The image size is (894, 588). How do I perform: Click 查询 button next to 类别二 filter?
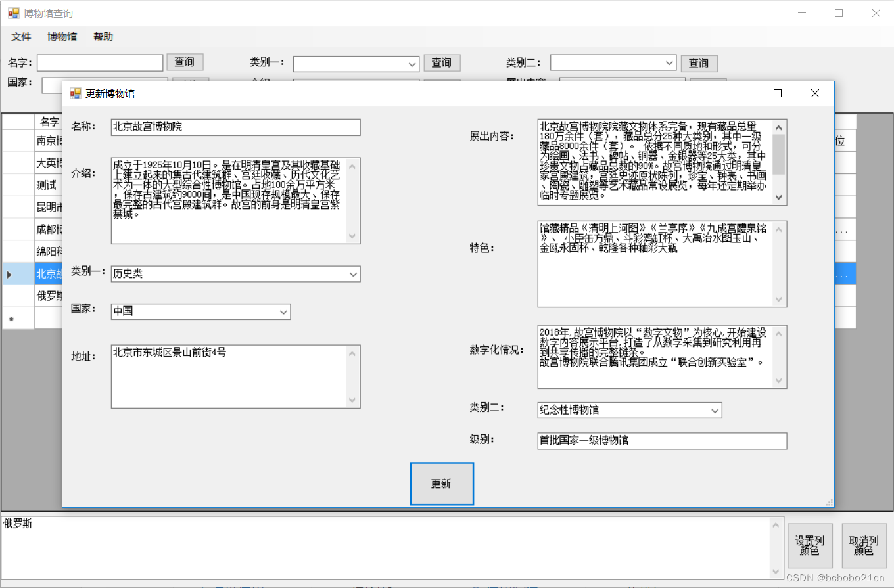(699, 64)
